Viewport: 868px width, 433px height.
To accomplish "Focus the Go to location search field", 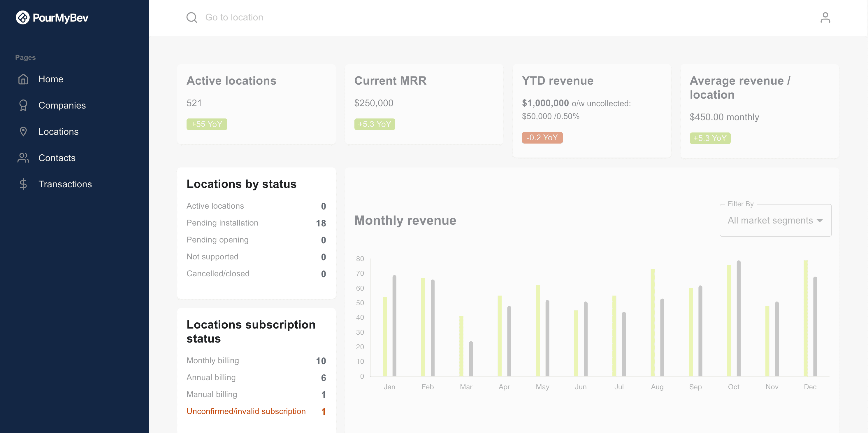I will pyautogui.click(x=234, y=18).
